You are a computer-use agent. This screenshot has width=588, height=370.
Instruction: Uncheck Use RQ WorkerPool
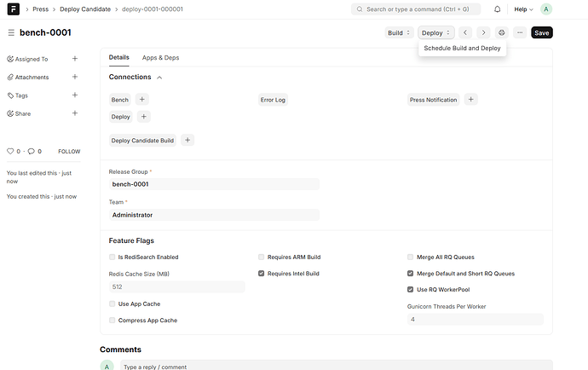point(410,289)
